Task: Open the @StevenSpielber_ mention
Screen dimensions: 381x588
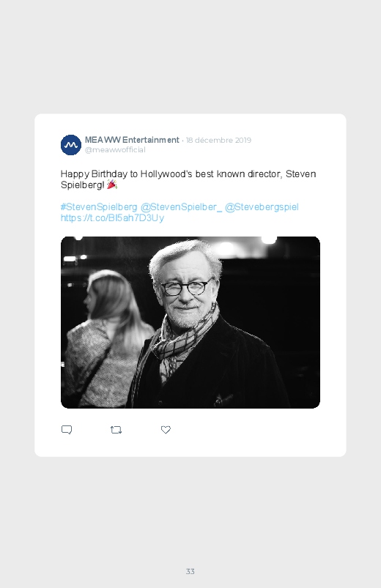Action: 181,207
